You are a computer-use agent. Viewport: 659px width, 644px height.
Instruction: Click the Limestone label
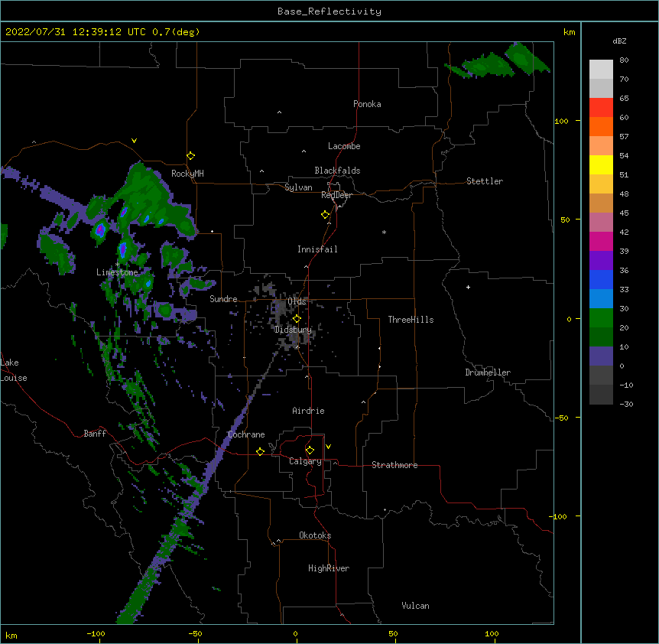click(x=117, y=272)
